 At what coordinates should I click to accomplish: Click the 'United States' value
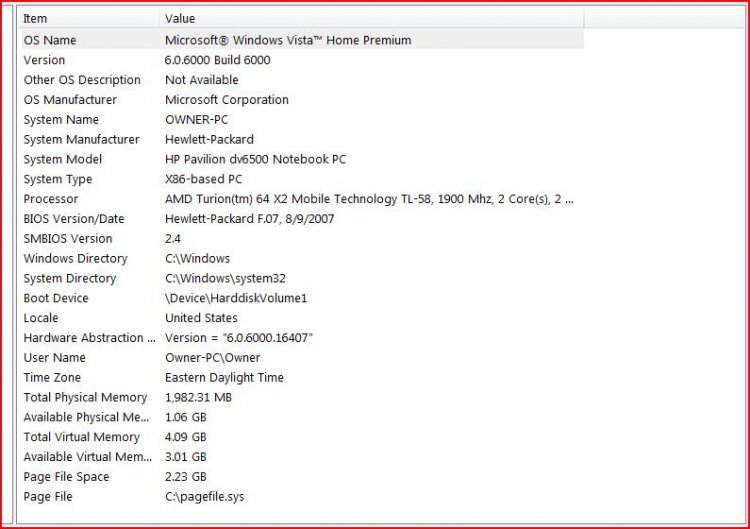click(201, 318)
